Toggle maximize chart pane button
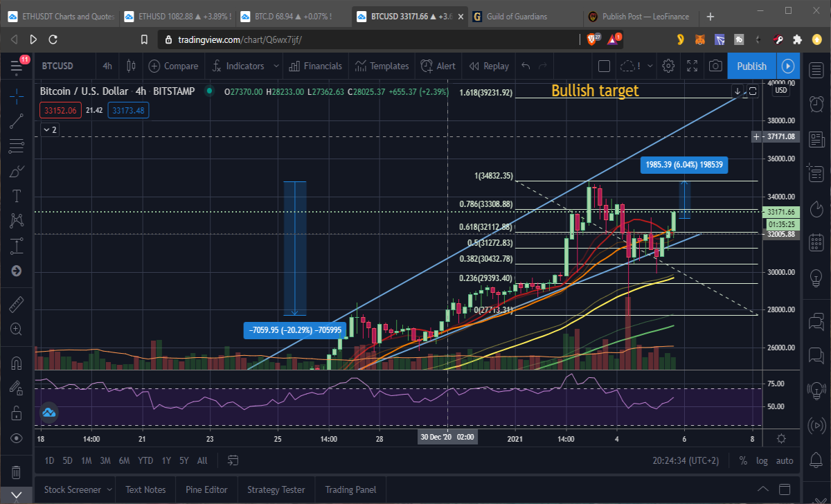 753,91
